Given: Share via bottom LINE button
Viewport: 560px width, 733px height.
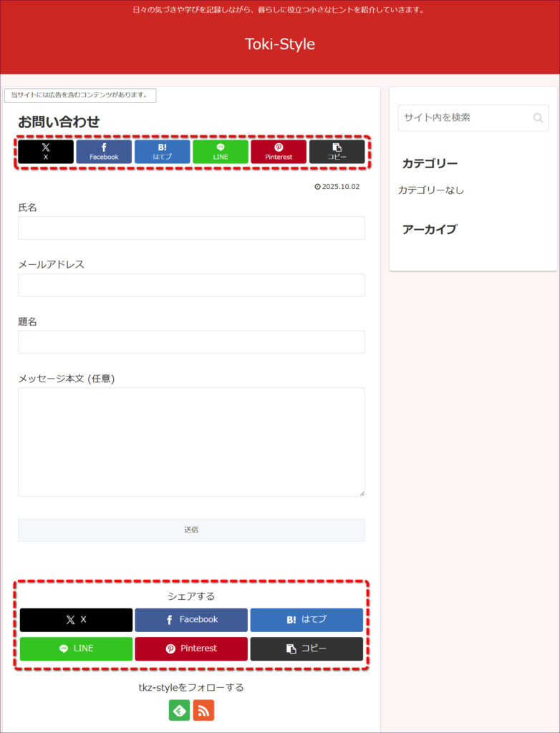Looking at the screenshot, I should pos(76,649).
